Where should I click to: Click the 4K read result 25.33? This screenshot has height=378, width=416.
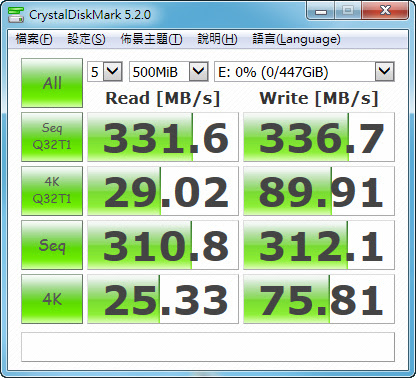point(163,299)
